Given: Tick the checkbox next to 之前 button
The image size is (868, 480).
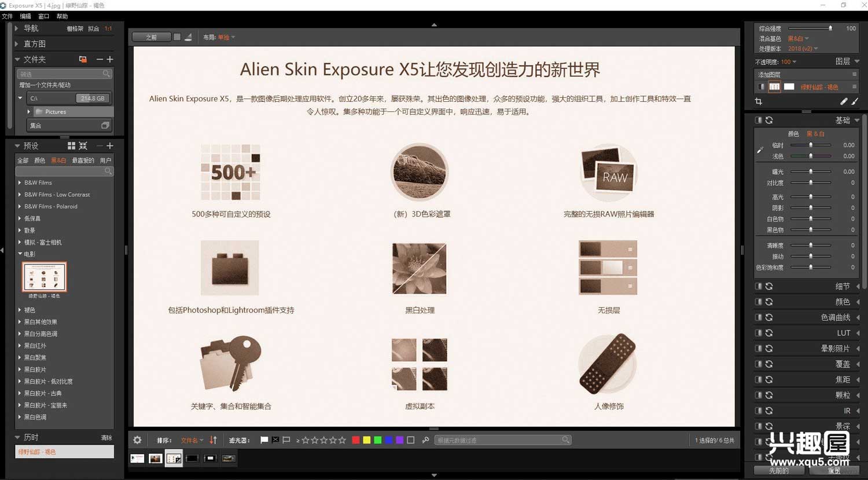Looking at the screenshot, I should pos(177,37).
